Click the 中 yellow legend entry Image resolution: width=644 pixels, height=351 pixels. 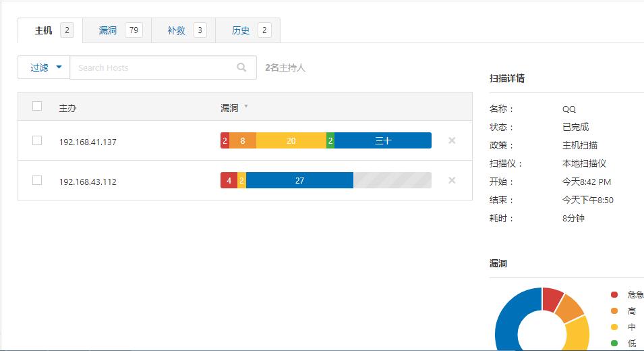point(624,327)
